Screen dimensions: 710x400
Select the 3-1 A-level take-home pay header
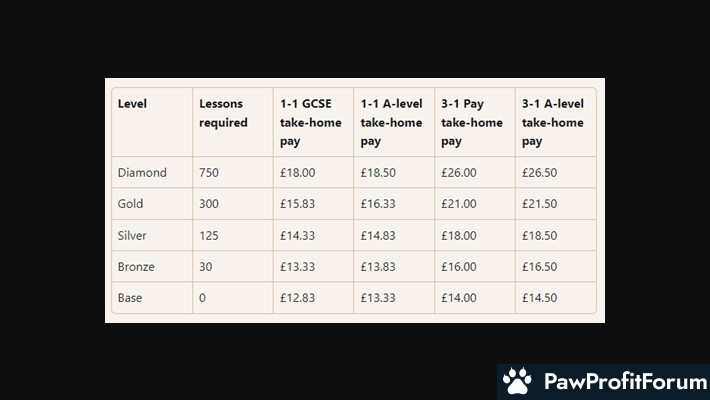click(553, 122)
